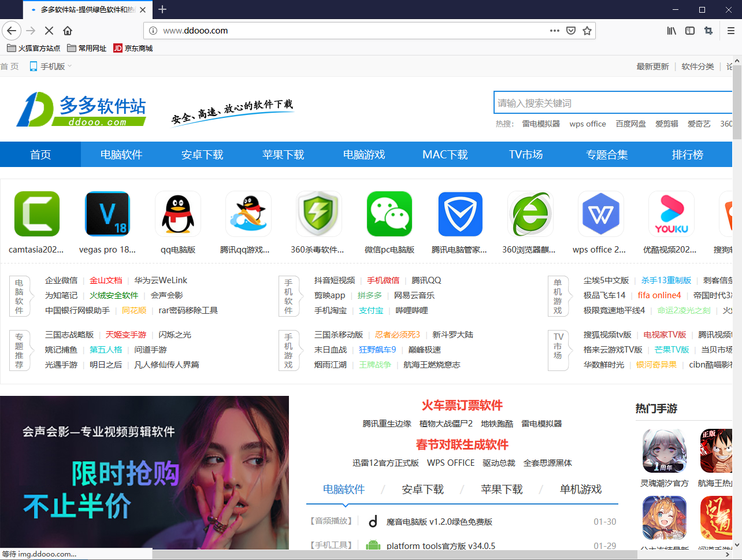Take a screenshot with the crop icon
Screen dimensions: 742x560
pyautogui.click(x=708, y=31)
